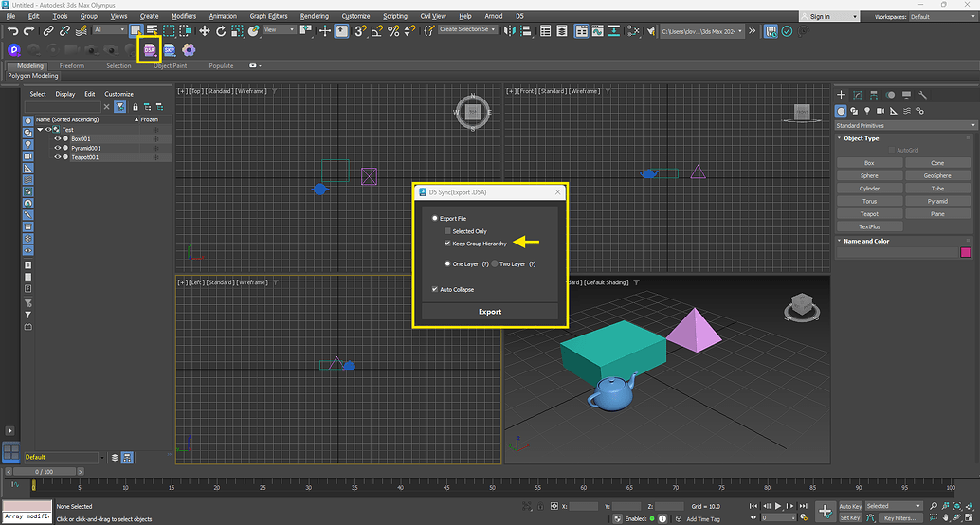Click the Mirror tool icon
Screen dimensions: 980x525
click(x=510, y=30)
